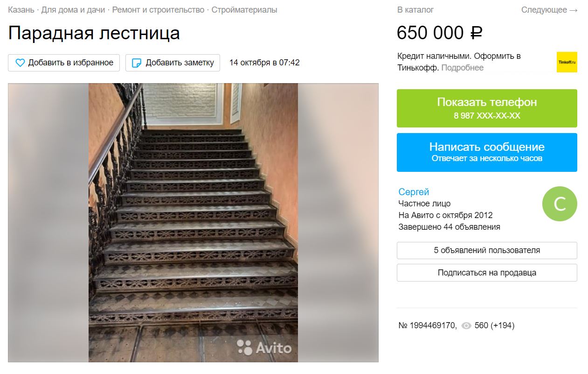
Task: Click Сергей's green avatar circle
Action: [560, 204]
